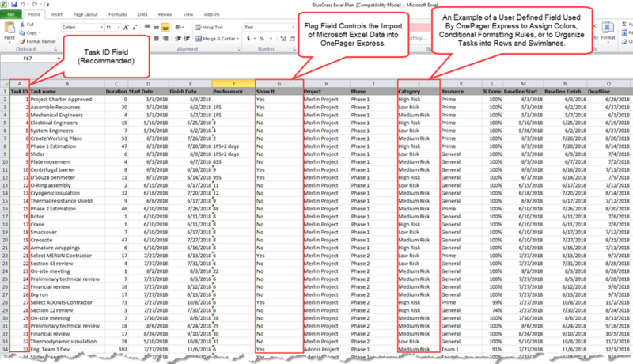Open the Calibri font name dropdown
Image resolution: width=633 pixels, height=364 pixels.
[x=102, y=28]
